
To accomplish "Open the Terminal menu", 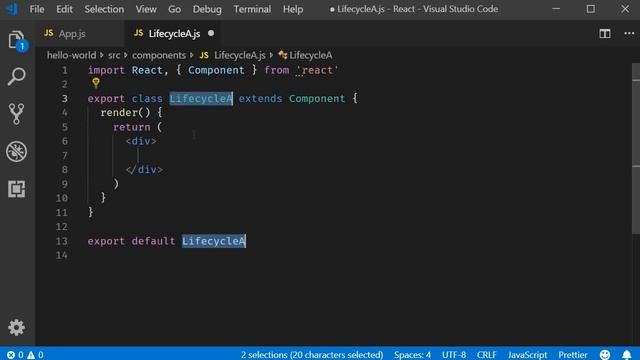I will pyautogui.click(x=252, y=9).
